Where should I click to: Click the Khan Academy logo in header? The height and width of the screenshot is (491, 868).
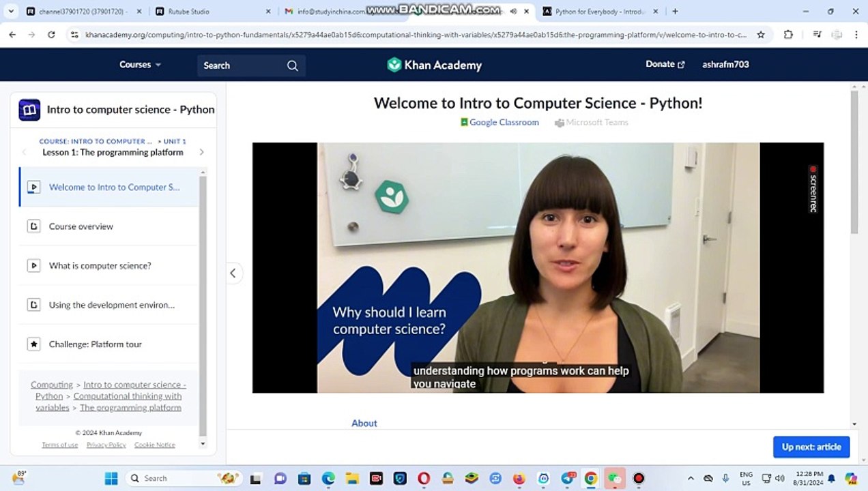coord(434,65)
